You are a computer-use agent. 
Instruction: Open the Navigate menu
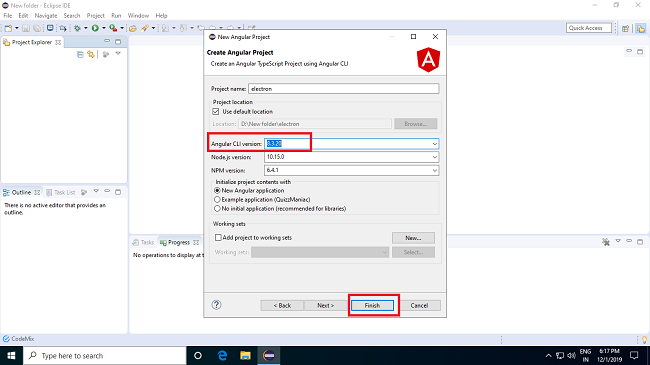[x=46, y=16]
